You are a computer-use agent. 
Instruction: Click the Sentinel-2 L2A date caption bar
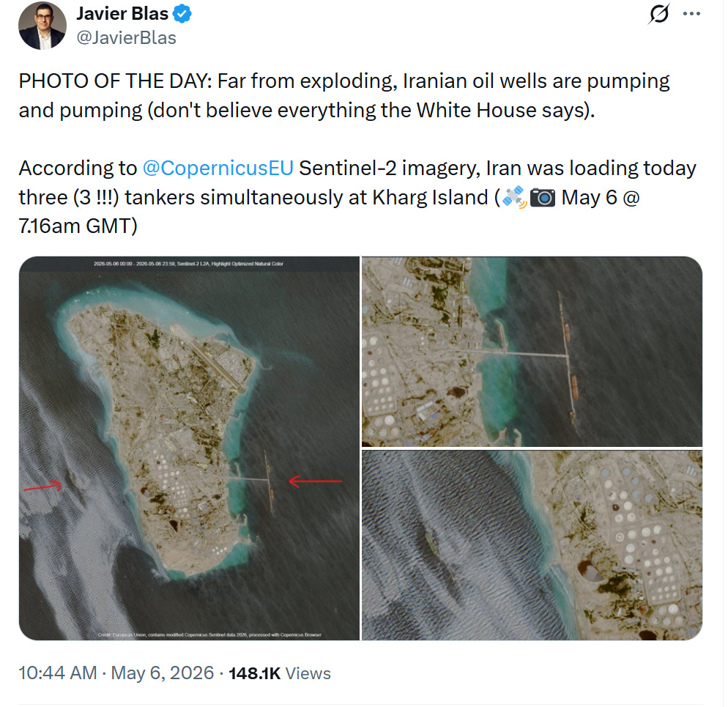pos(188,264)
